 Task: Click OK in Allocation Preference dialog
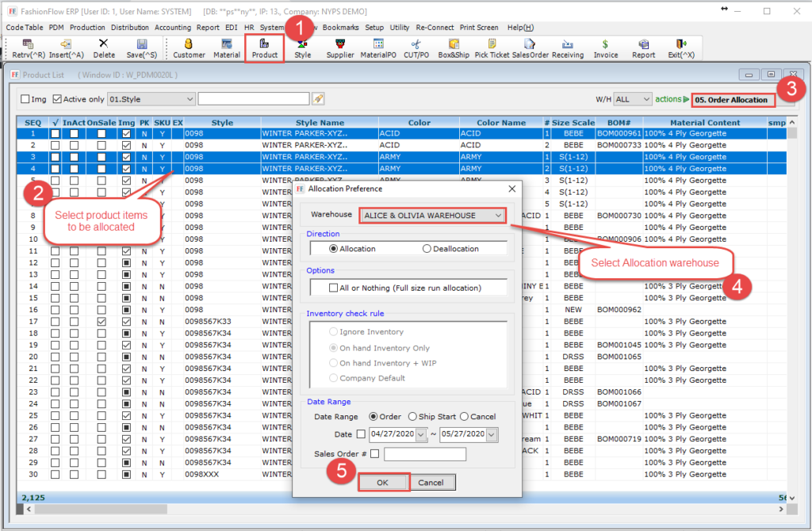(383, 482)
